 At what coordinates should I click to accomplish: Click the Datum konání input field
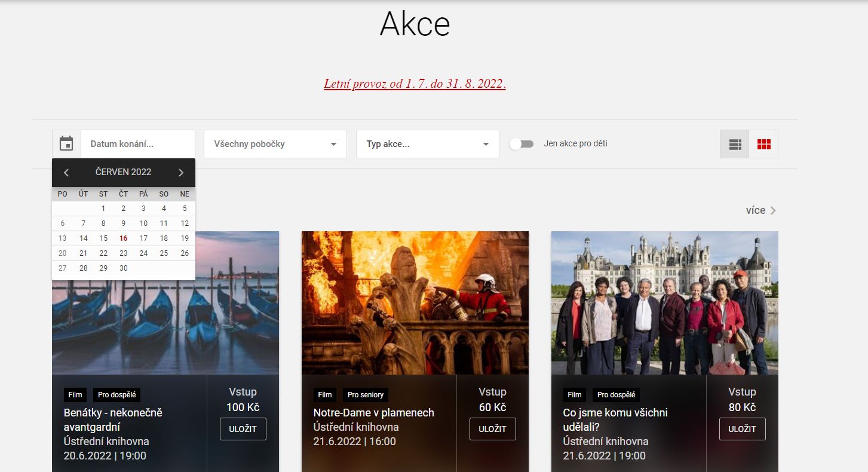[138, 144]
